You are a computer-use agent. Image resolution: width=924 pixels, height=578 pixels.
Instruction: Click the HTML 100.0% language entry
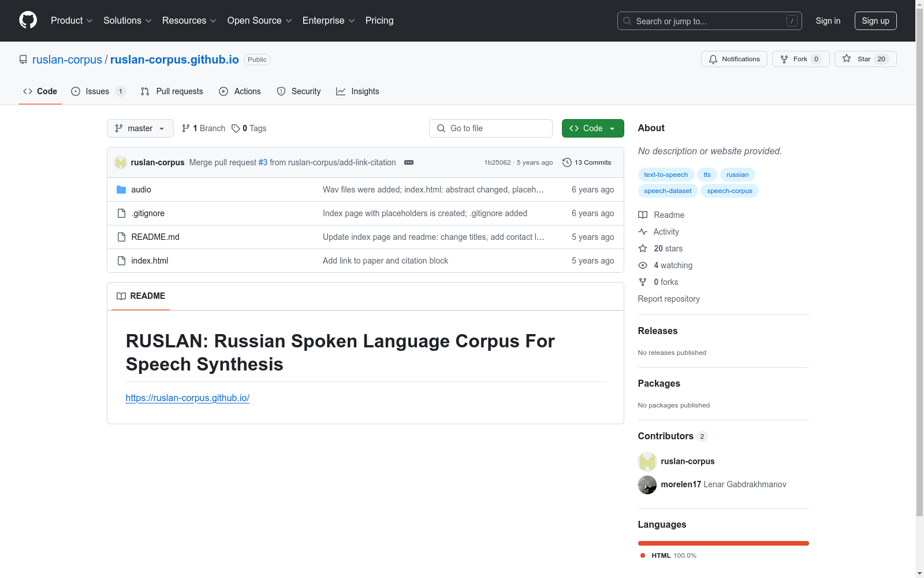click(669, 555)
